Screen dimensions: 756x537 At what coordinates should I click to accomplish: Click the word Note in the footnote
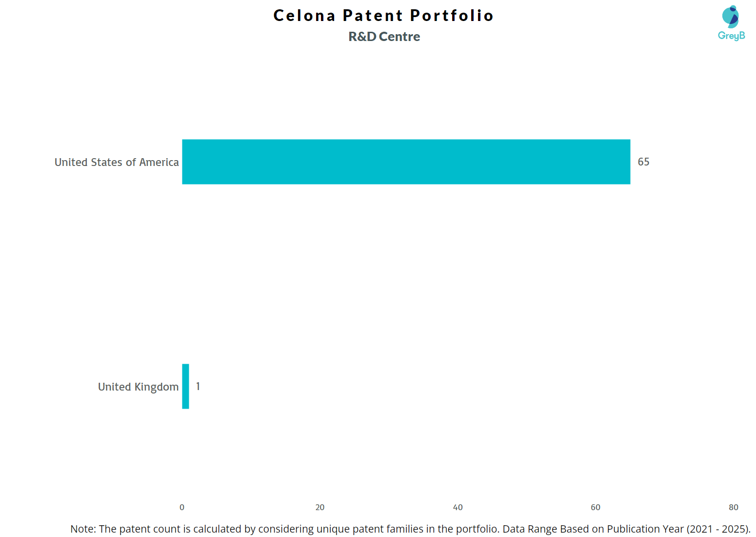[82, 529]
